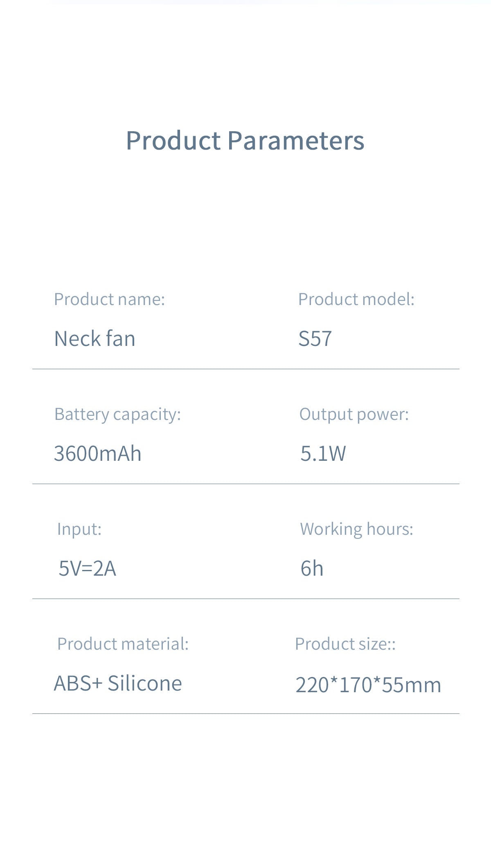Click the divider line below Neck fan row
Screen dimensions: 491x868
[x=245, y=369]
